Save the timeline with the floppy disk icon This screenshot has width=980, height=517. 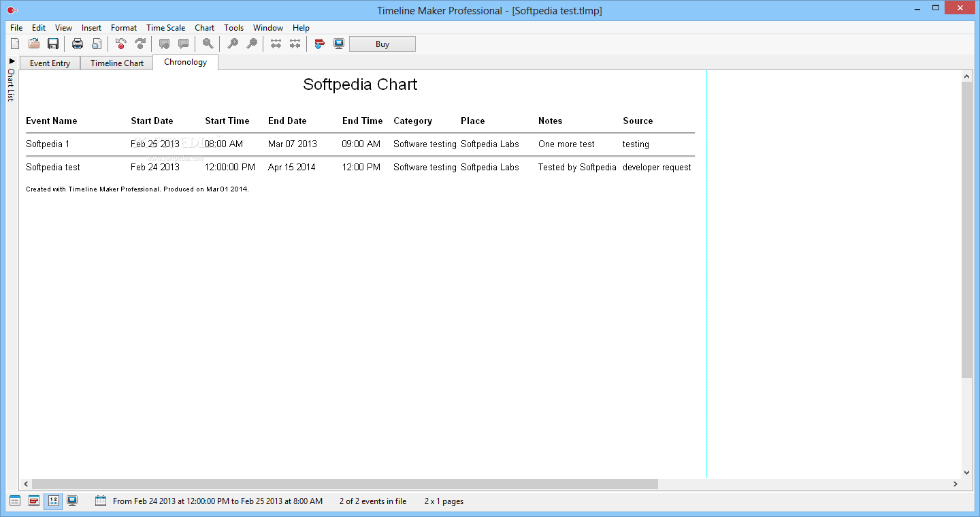click(x=53, y=44)
